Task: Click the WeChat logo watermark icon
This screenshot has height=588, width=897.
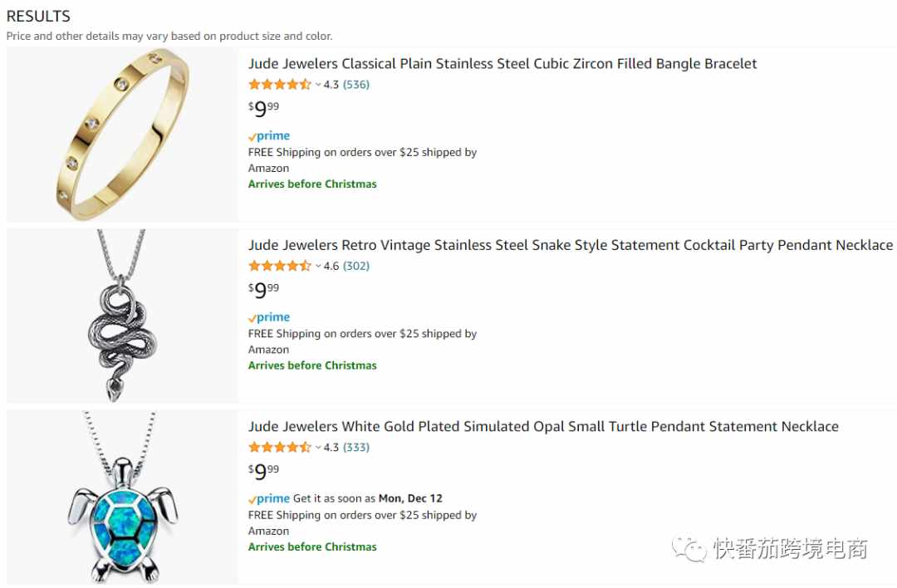Action: (x=689, y=549)
